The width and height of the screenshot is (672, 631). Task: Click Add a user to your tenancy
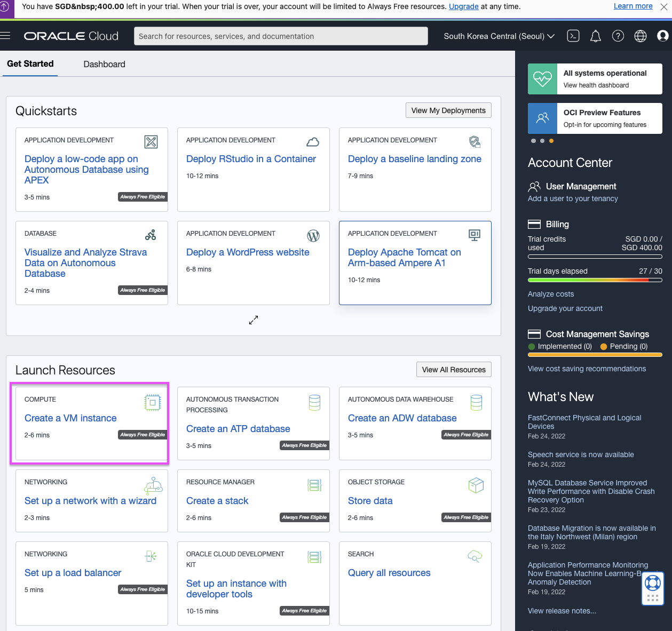point(573,198)
